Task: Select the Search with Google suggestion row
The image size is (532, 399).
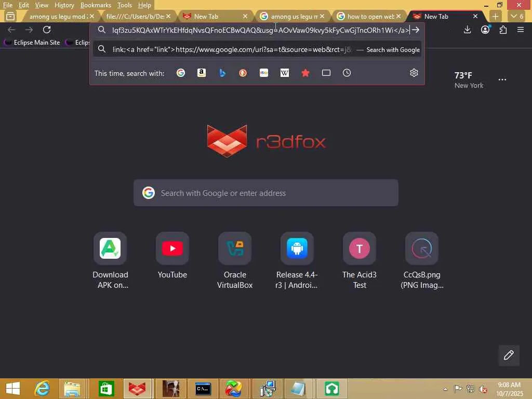Action: (257, 50)
